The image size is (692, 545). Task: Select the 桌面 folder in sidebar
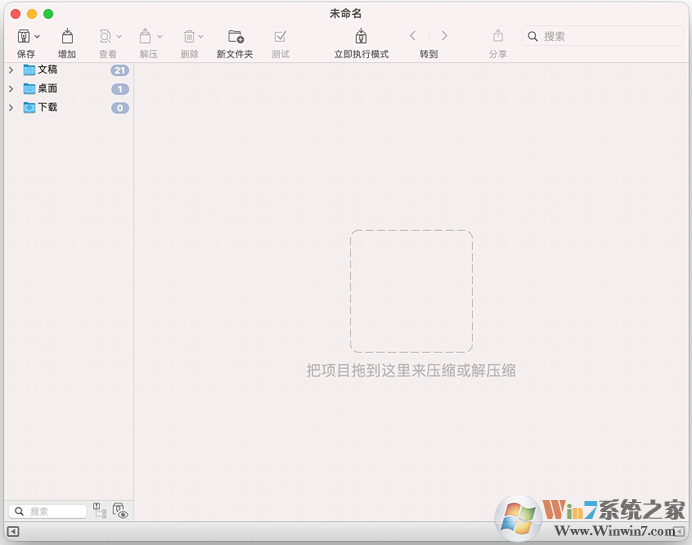[x=68, y=89]
